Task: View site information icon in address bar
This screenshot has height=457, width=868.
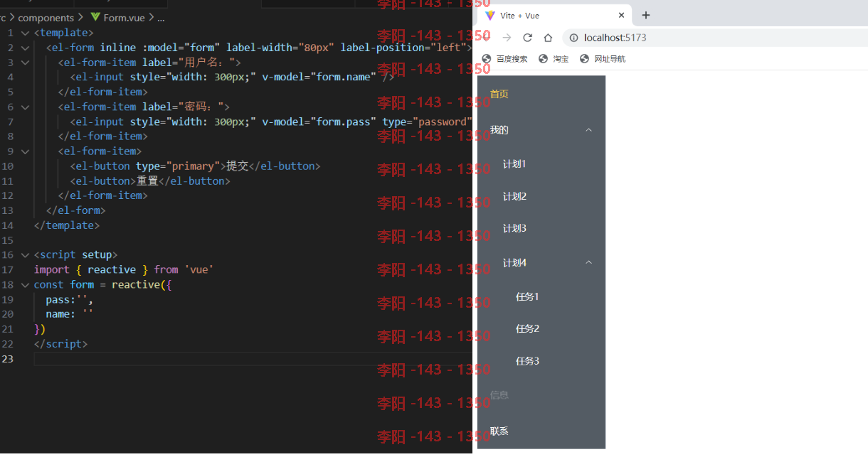Action: (x=573, y=38)
